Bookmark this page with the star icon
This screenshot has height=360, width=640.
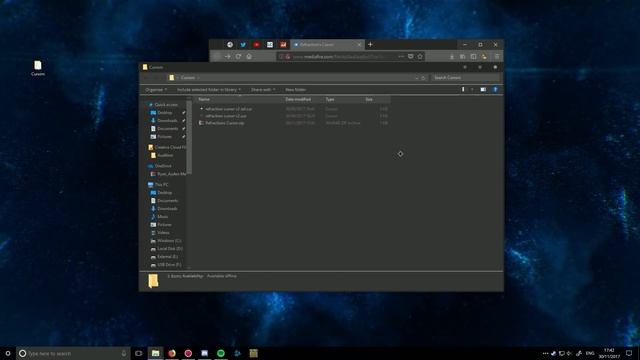click(x=420, y=56)
